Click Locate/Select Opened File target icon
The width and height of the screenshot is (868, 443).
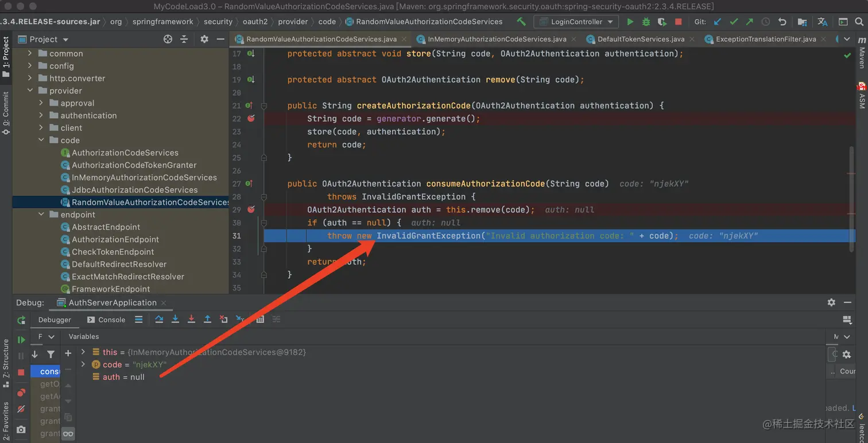[x=168, y=39]
